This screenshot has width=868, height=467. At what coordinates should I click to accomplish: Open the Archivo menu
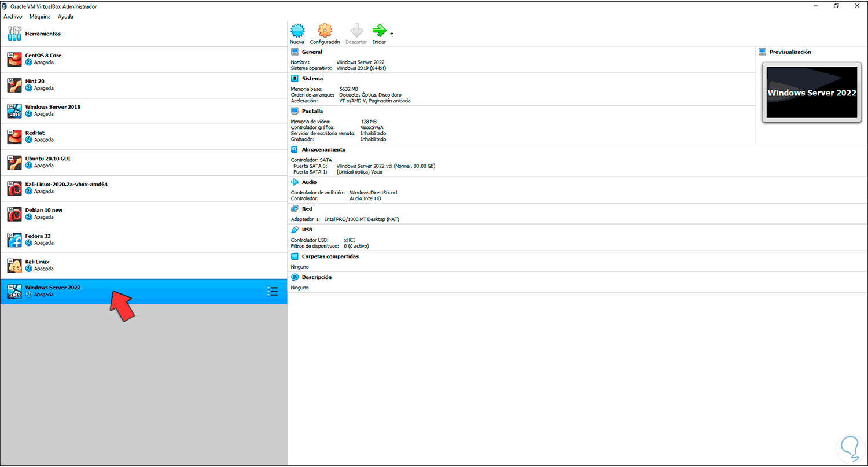click(13, 17)
